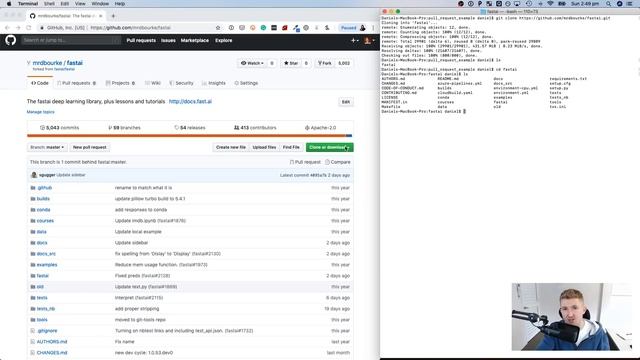Screen dimensions: 640x360
Task: Switch to the Insights tab
Action: click(213, 83)
